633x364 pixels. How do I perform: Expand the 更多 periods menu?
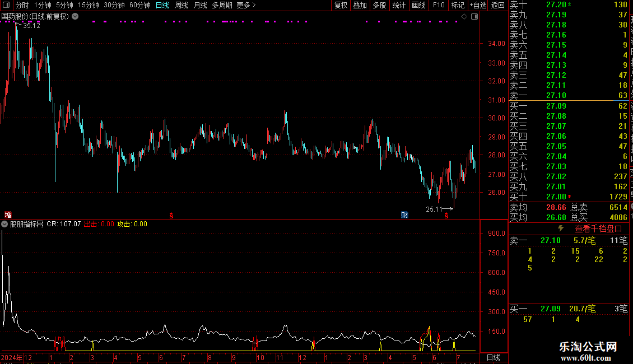pos(246,5)
